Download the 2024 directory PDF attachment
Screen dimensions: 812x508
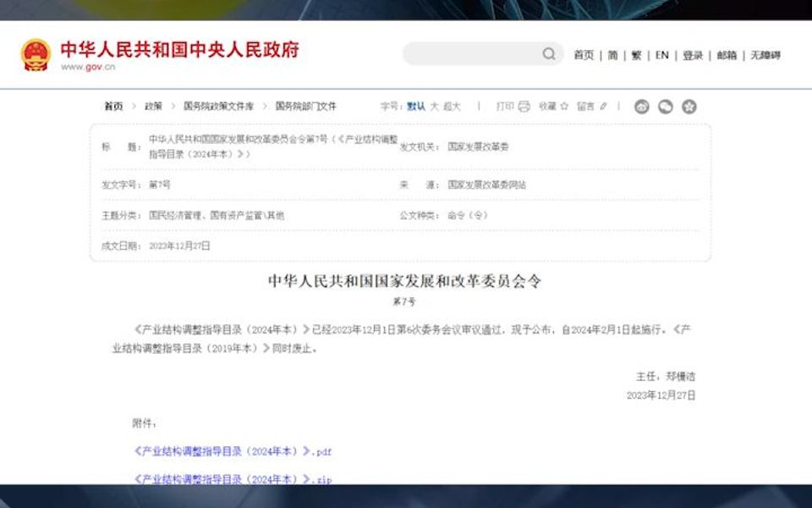[x=233, y=452]
